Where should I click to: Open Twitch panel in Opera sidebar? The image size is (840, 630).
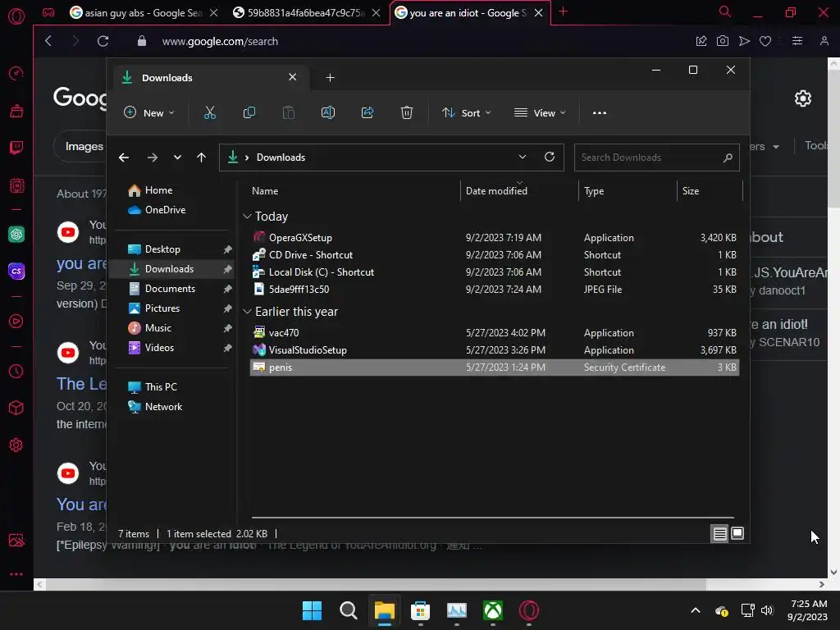[x=16, y=148]
